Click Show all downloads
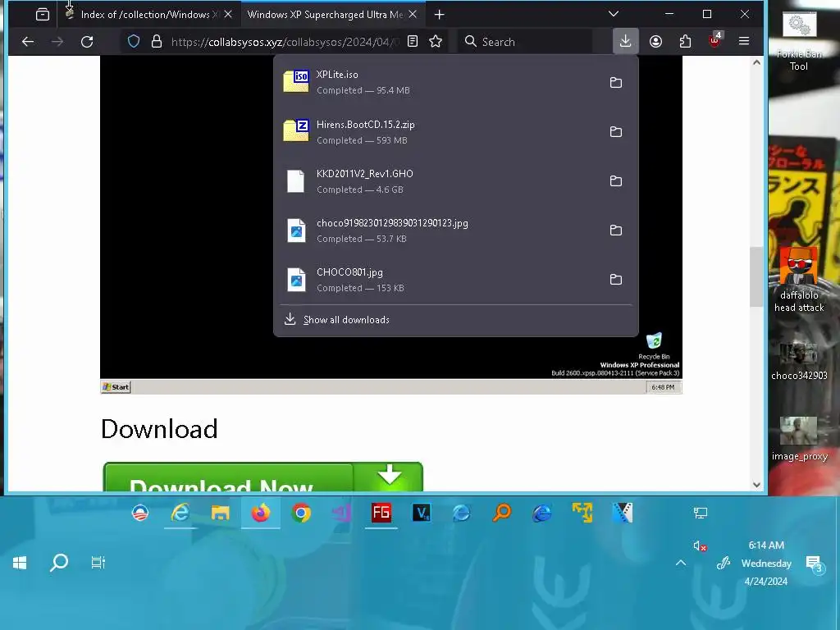Screen dimensions: 840x630 (346, 320)
